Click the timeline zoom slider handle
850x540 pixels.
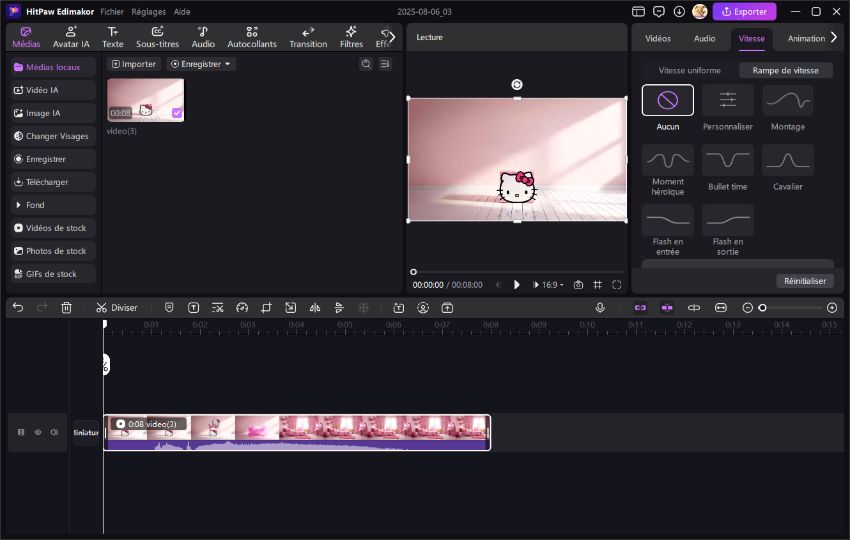tap(762, 307)
